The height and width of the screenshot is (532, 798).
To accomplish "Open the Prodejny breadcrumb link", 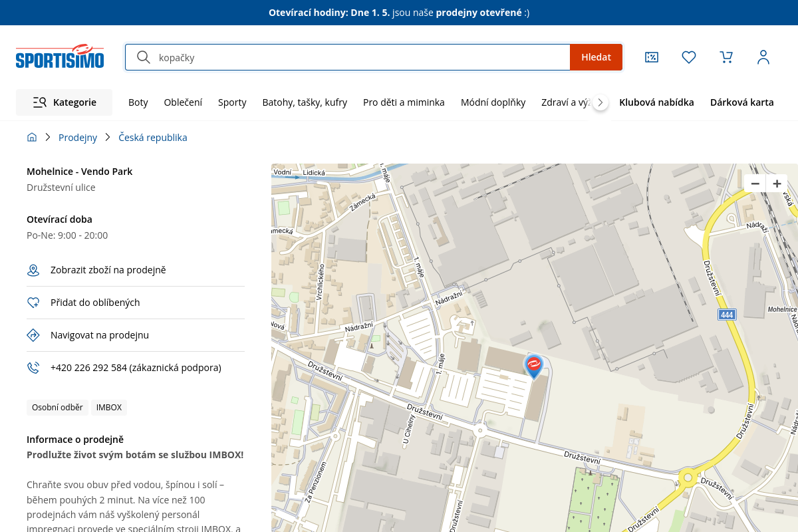I will coord(78,138).
